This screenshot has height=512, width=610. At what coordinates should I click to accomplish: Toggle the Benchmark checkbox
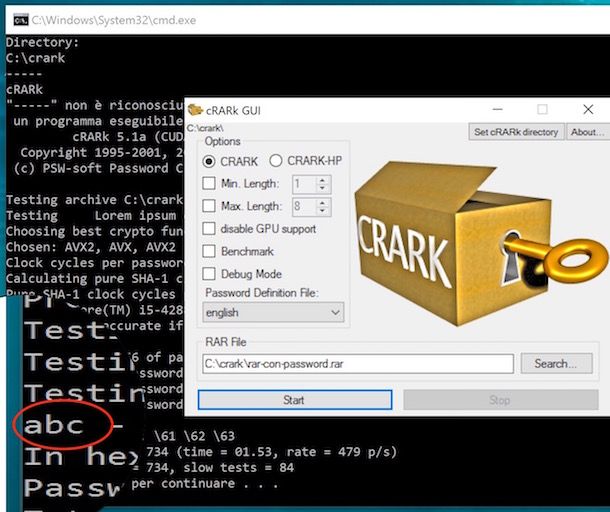click(209, 251)
